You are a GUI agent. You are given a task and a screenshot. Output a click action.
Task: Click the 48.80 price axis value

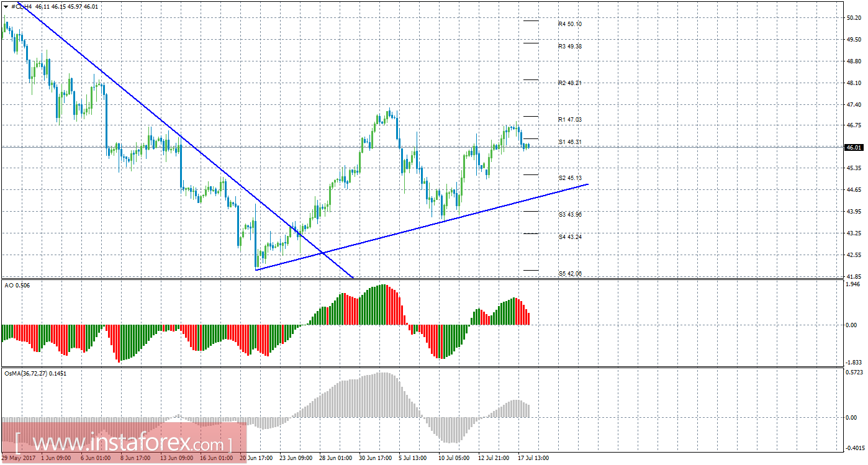pyautogui.click(x=853, y=61)
